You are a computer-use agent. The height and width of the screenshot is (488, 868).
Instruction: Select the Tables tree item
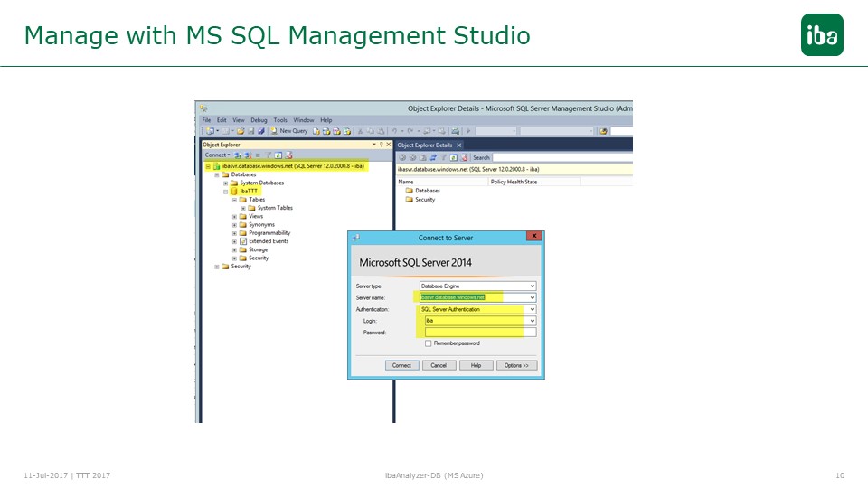[257, 199]
